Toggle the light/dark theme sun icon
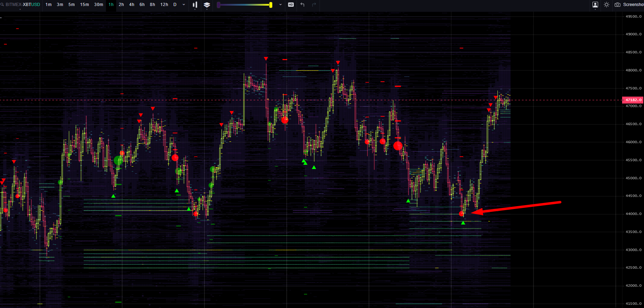 coord(607,5)
